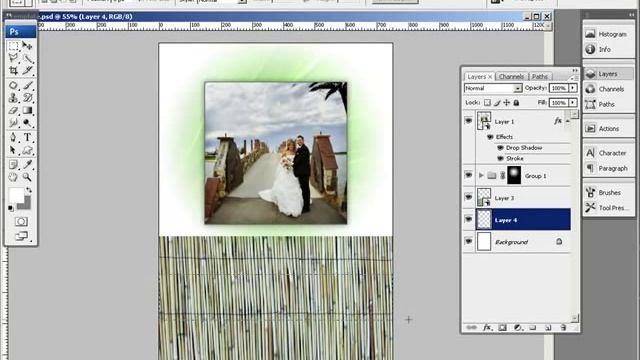Select the Notes tool
This screenshot has width=640, height=360.
13,164
